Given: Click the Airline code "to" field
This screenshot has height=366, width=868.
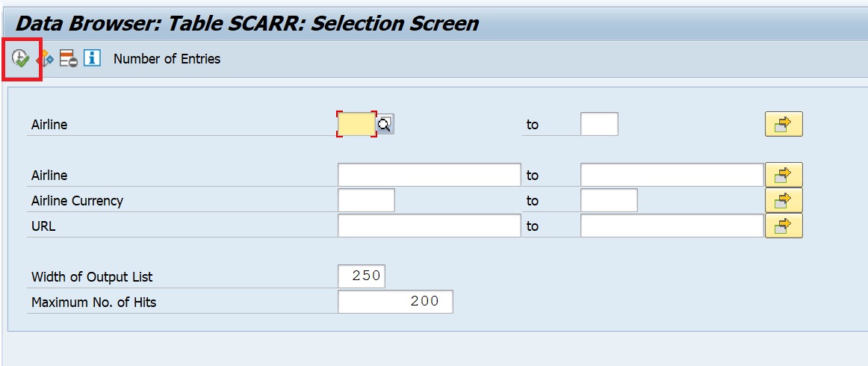Looking at the screenshot, I should (599, 124).
